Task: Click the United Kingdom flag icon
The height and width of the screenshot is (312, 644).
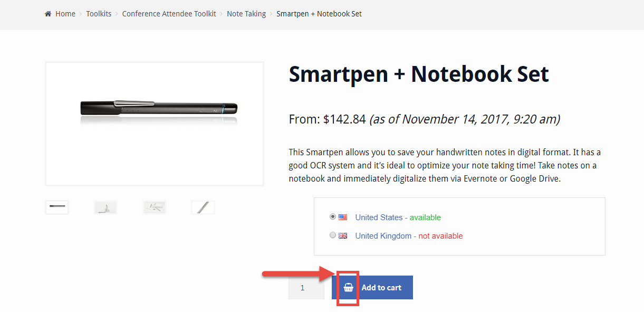Action: click(343, 235)
